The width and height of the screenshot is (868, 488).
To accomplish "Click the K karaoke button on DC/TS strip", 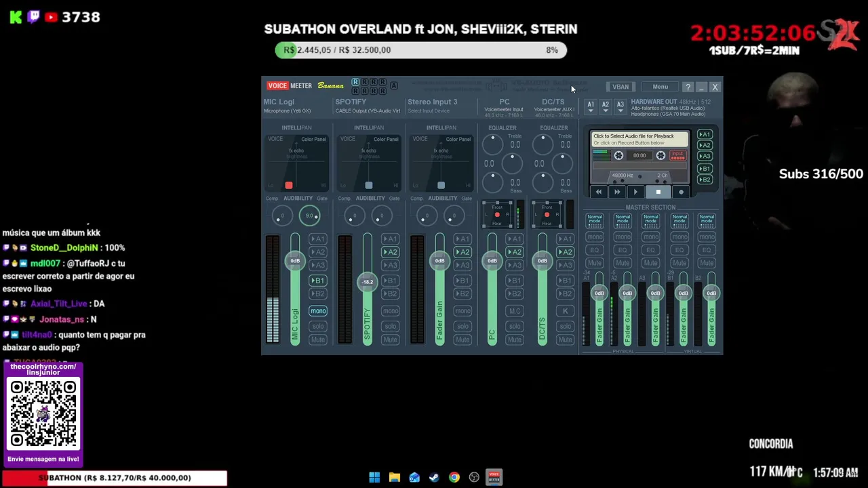I will coord(565,311).
